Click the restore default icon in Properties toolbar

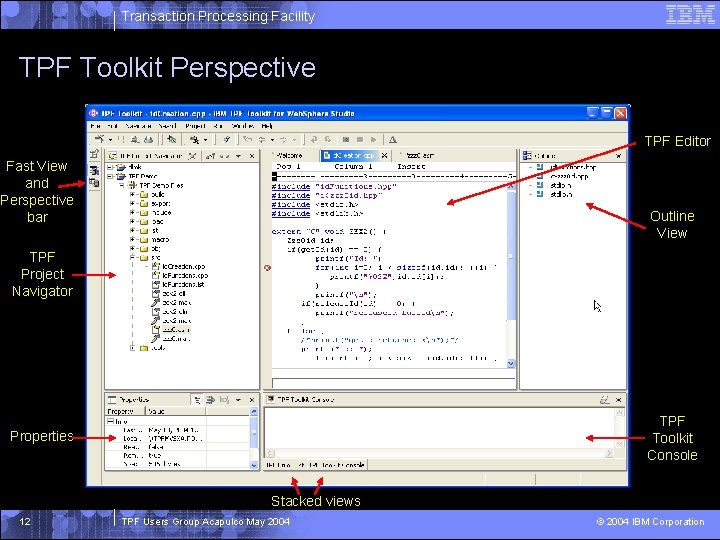[224, 400]
